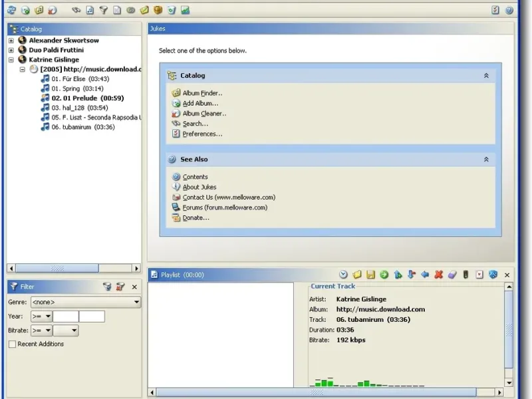Open the Bitrate value dropdown

pyautogui.click(x=66, y=331)
